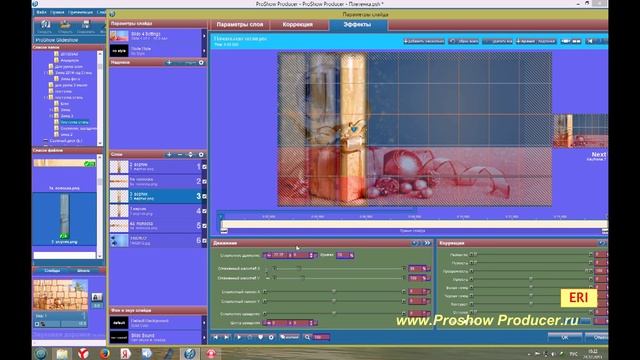Select the highlighted folder in the folder tree
The height and width of the screenshot is (360, 640).
tap(74, 122)
